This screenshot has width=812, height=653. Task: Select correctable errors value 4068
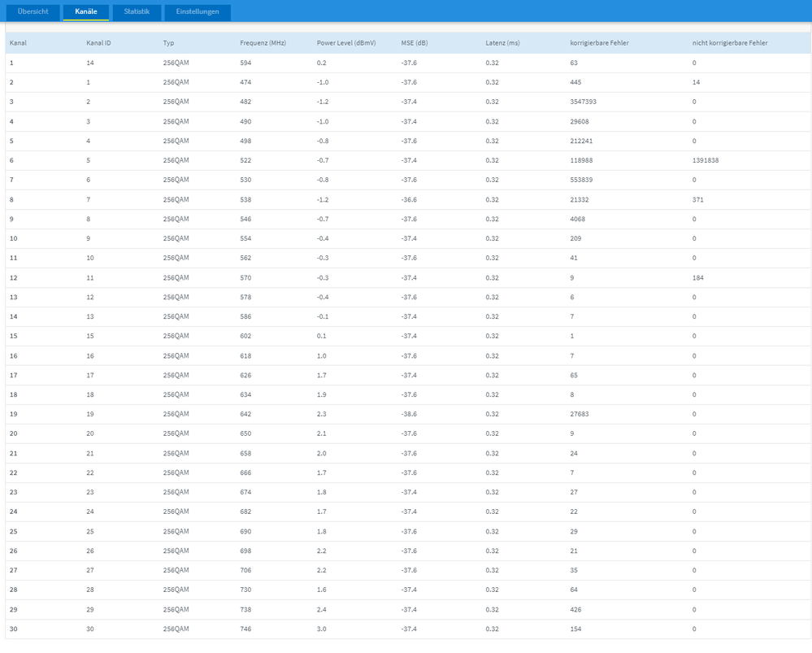[577, 220]
